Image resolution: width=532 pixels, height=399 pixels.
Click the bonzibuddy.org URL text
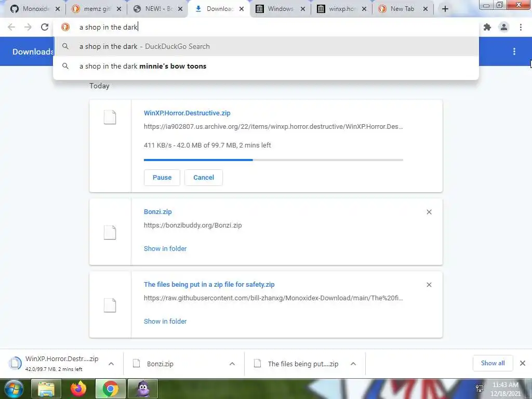[x=193, y=225]
